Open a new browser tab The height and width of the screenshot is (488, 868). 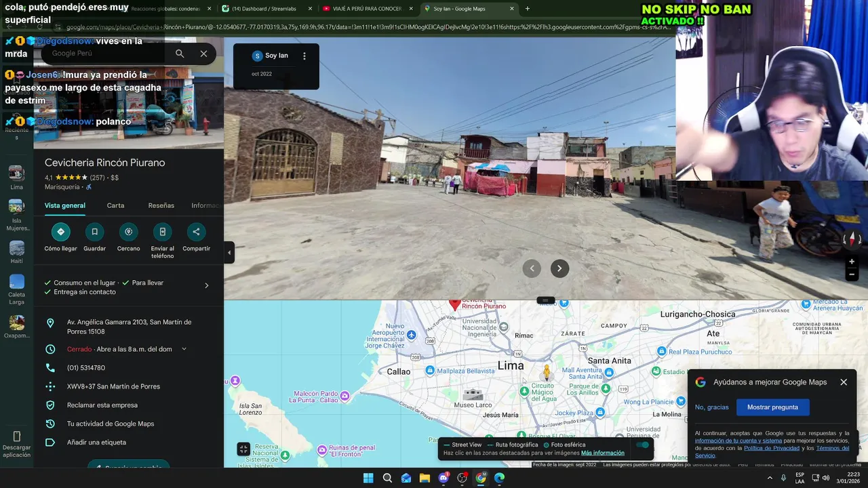point(528,9)
